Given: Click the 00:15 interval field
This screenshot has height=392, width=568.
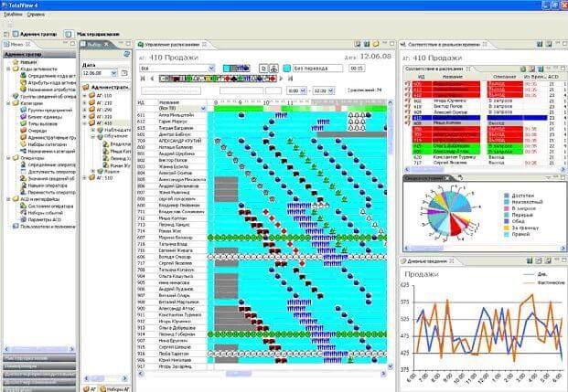Looking at the screenshot, I should click(357, 68).
